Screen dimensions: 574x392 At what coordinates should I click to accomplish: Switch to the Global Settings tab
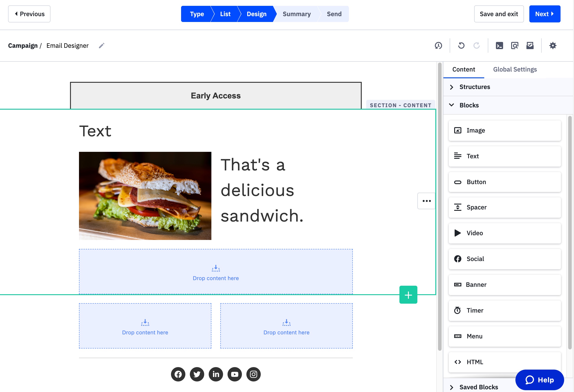click(515, 69)
